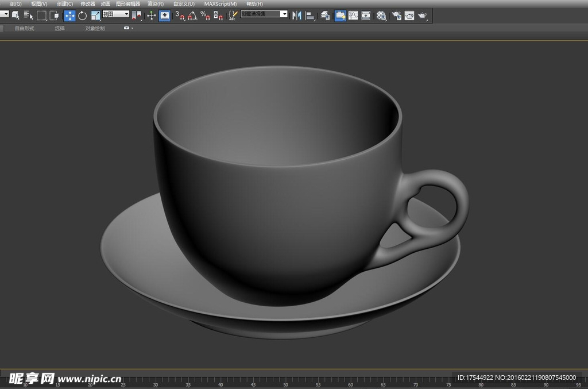Toggle the 3D Snaps button

(x=179, y=16)
